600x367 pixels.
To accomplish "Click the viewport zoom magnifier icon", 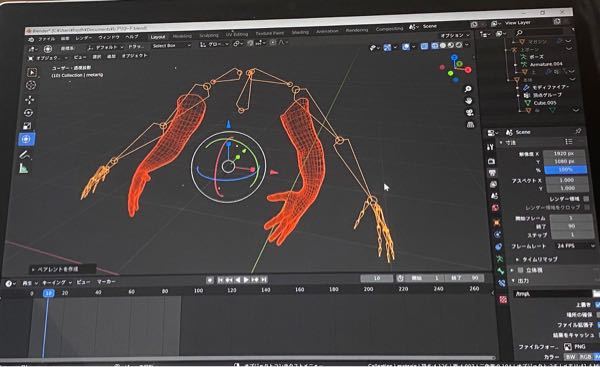I will point(468,89).
